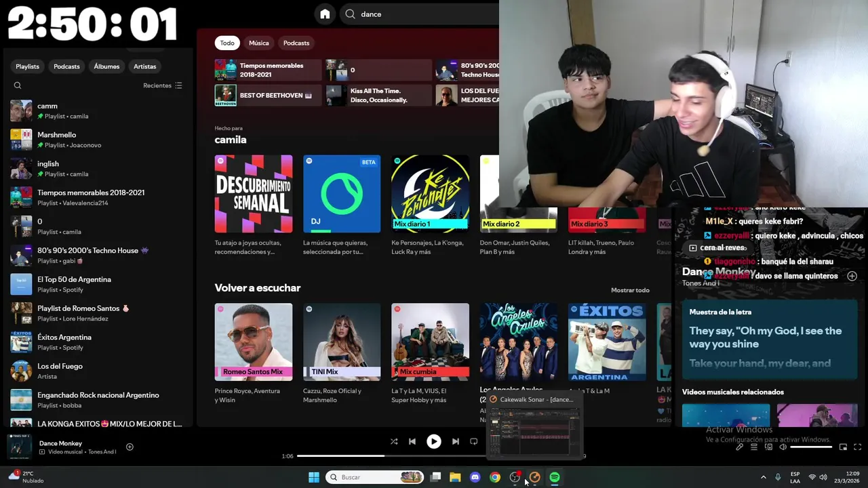Viewport: 868px width, 488px height.
Task: Open Google Chrome from the taskbar
Action: (x=495, y=477)
